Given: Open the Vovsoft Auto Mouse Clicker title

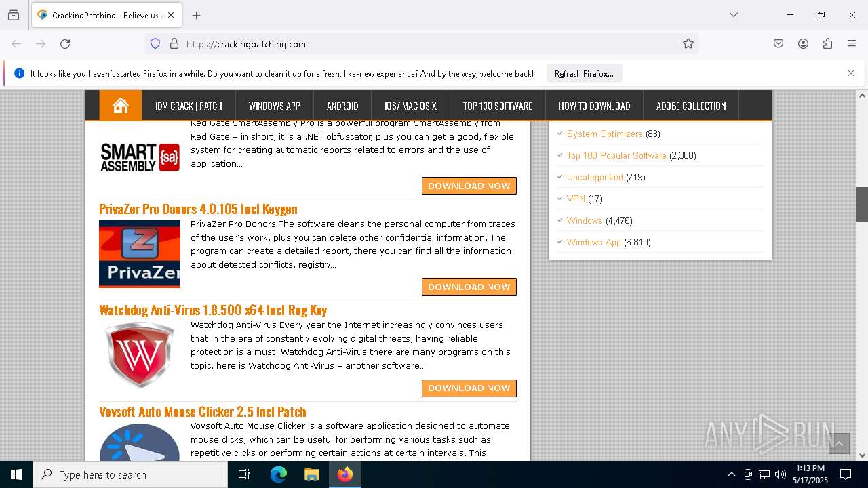Looking at the screenshot, I should [203, 411].
